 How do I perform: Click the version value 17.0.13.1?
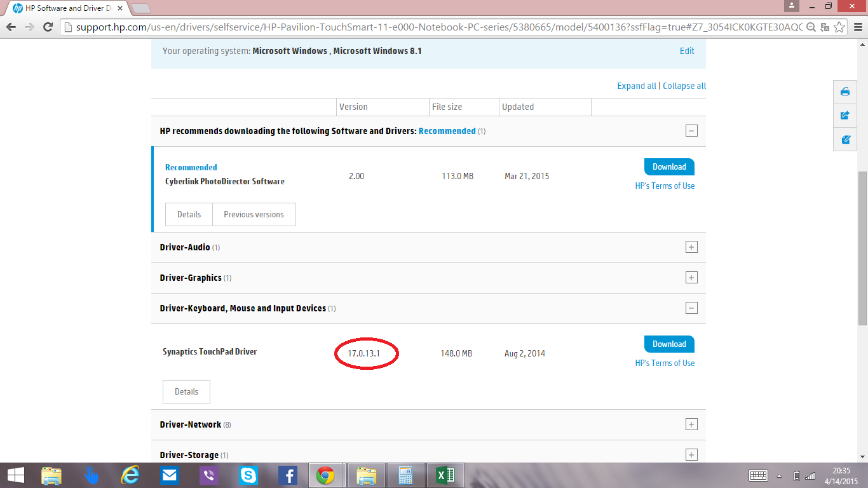point(364,353)
